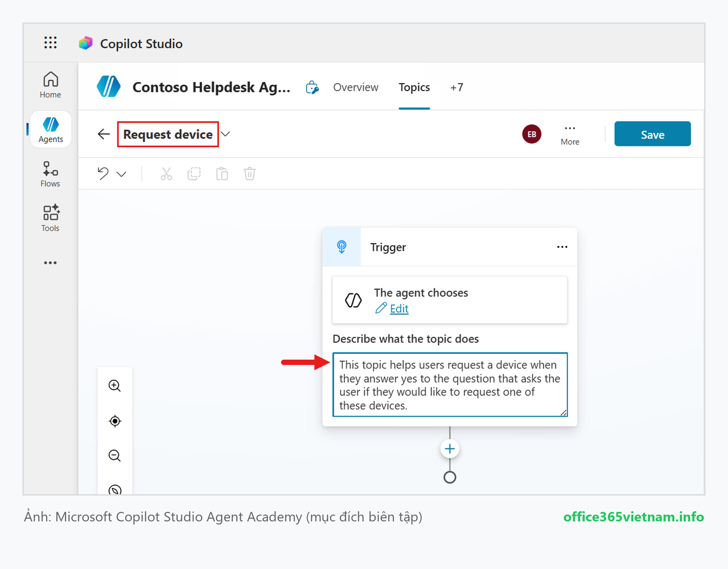
Task: Click into the topic description text box
Action: click(x=450, y=385)
